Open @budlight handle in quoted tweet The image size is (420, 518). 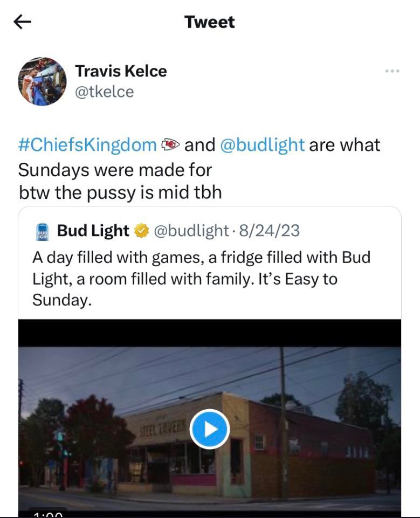(x=191, y=231)
